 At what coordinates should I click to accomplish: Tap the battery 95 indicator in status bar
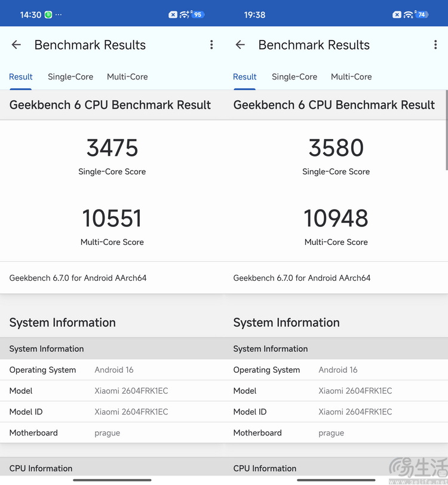[198, 14]
